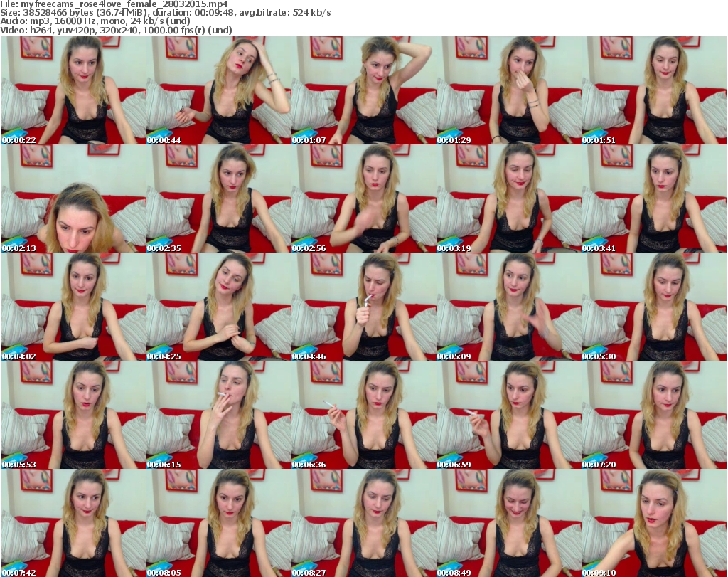728x577 pixels.
Task: Select the thumbnail timestamped 00:00:22
Action: (74, 90)
